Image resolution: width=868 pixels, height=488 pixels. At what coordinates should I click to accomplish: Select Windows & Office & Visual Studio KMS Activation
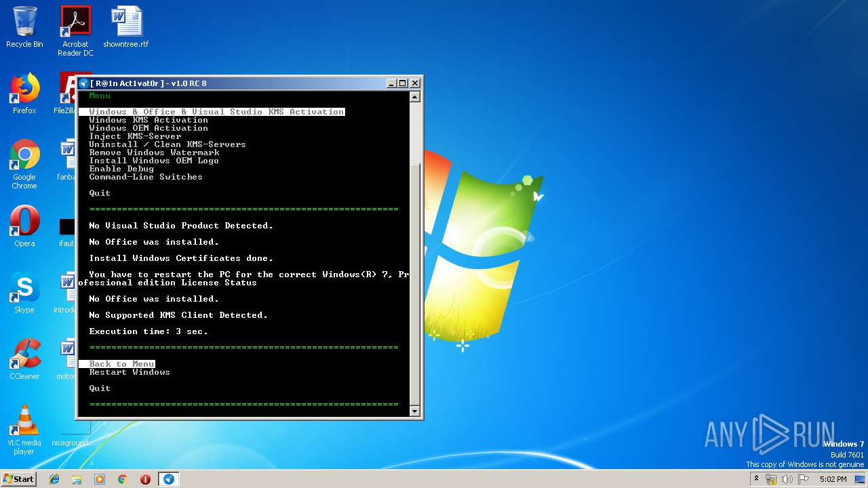[x=212, y=112]
